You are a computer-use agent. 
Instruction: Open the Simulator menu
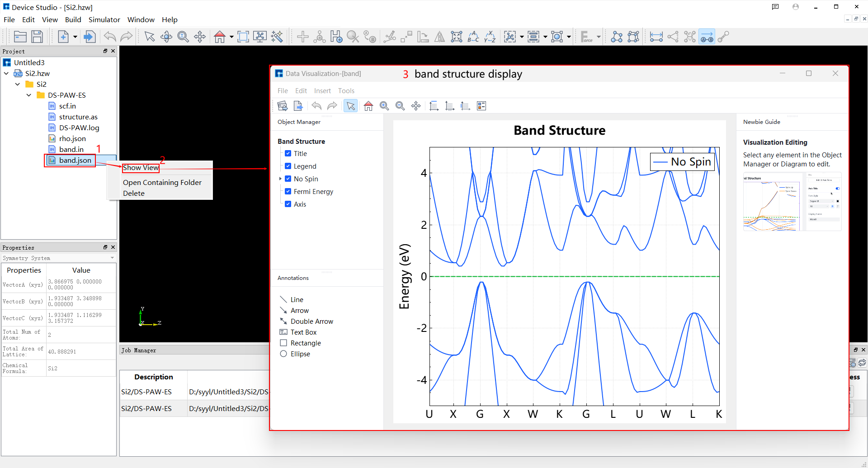[104, 19]
